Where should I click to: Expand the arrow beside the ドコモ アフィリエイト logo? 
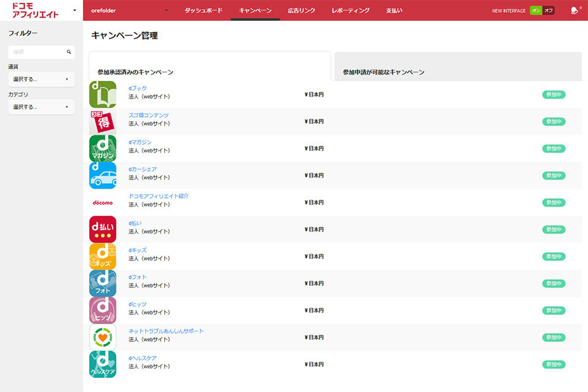click(x=75, y=10)
